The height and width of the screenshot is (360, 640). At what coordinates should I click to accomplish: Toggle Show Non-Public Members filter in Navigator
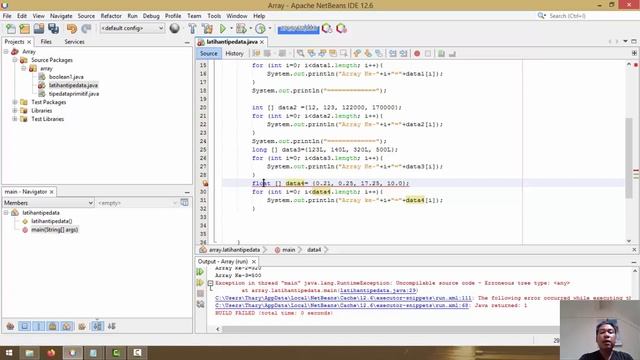53,326
